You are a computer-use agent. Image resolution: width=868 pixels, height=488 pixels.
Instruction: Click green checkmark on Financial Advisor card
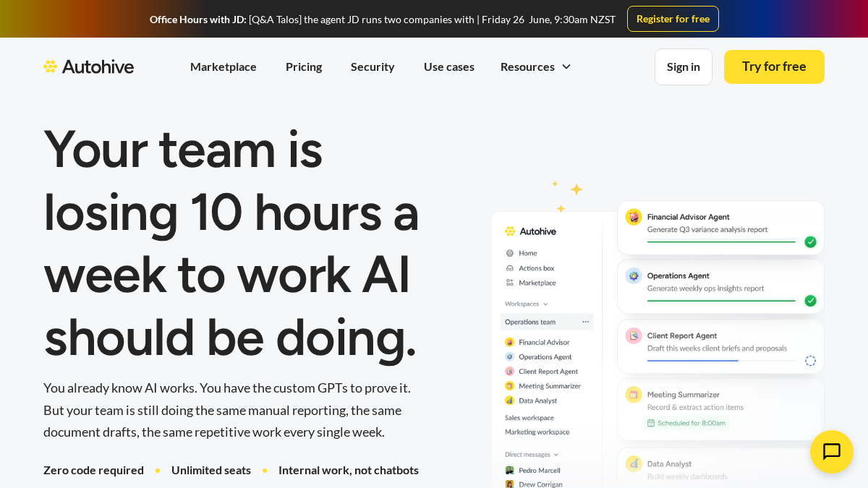pyautogui.click(x=810, y=241)
